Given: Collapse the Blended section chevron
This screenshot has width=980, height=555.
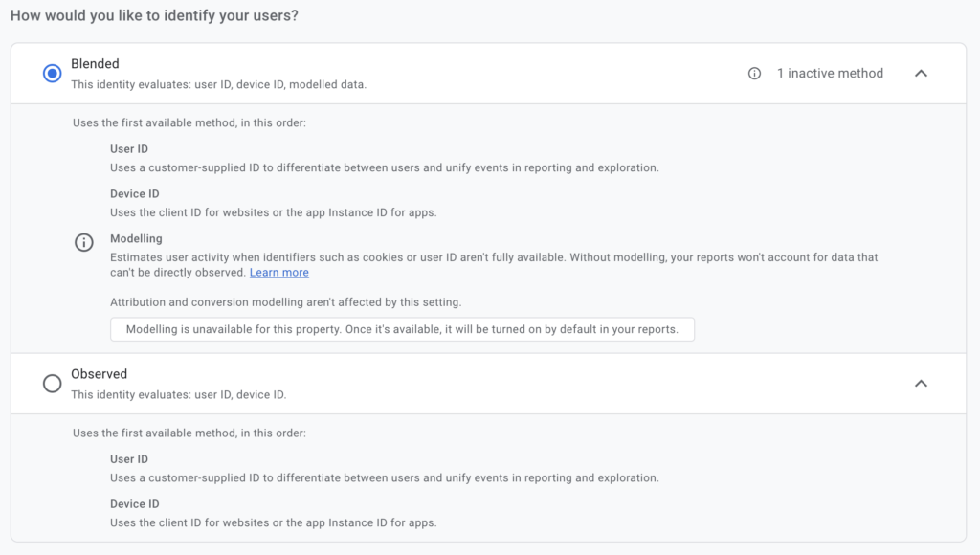Looking at the screenshot, I should (x=921, y=74).
